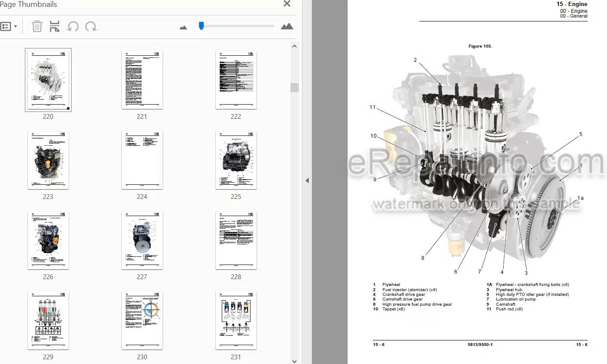The image size is (607, 364).
Task: Close the Page Thumbnails panel
Action: [x=287, y=4]
